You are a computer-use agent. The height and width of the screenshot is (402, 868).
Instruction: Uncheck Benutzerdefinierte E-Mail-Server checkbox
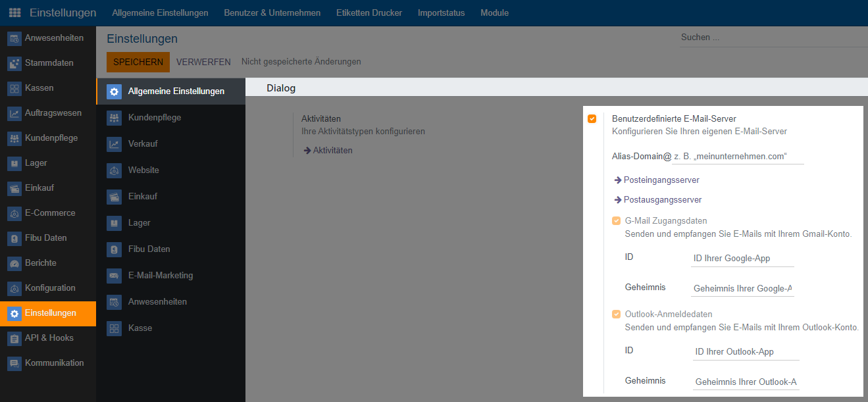click(x=592, y=119)
